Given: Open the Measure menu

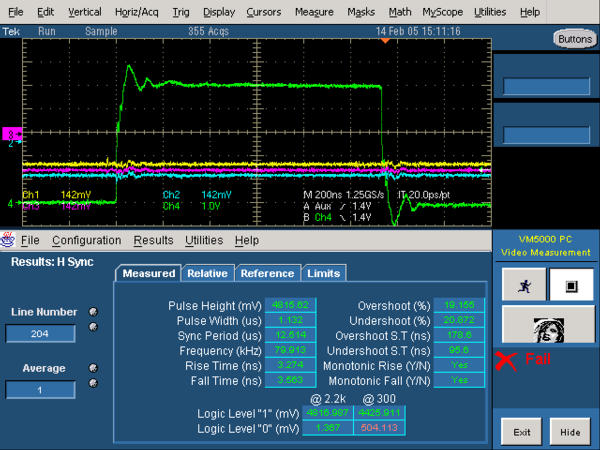Looking at the screenshot, I should (314, 12).
